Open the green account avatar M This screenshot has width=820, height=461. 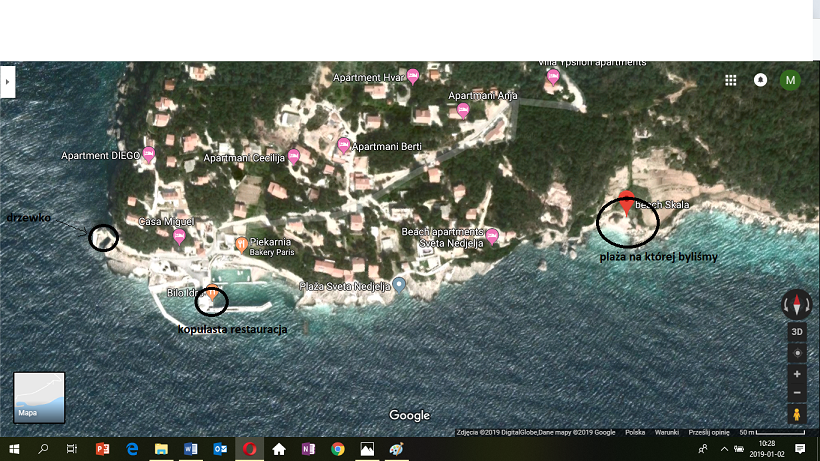point(790,80)
